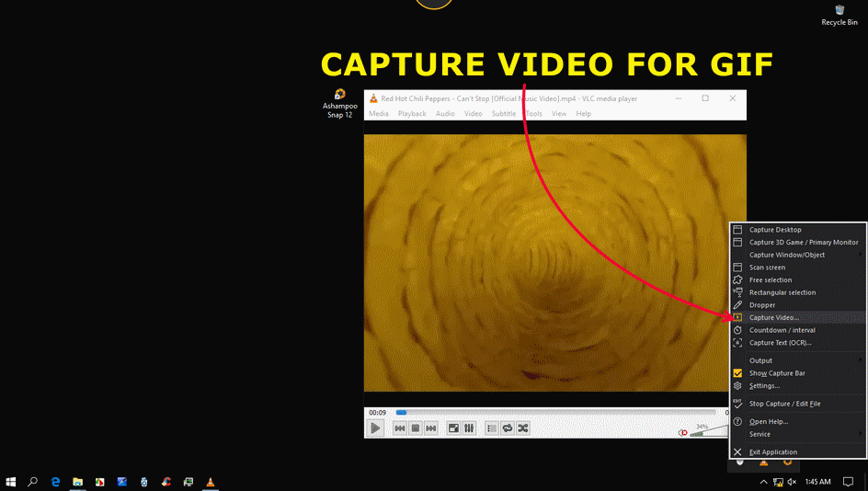The width and height of the screenshot is (868, 491).
Task: Open the VLC Media menu
Action: click(379, 113)
